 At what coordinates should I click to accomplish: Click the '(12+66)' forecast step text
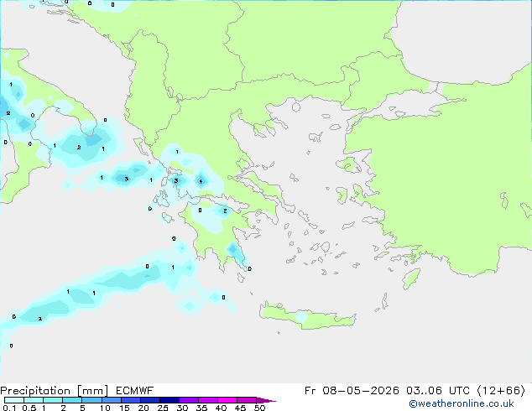501,391
